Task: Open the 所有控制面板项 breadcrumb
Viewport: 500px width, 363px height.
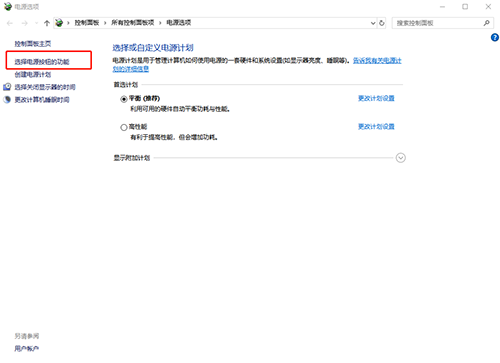Action: (133, 23)
